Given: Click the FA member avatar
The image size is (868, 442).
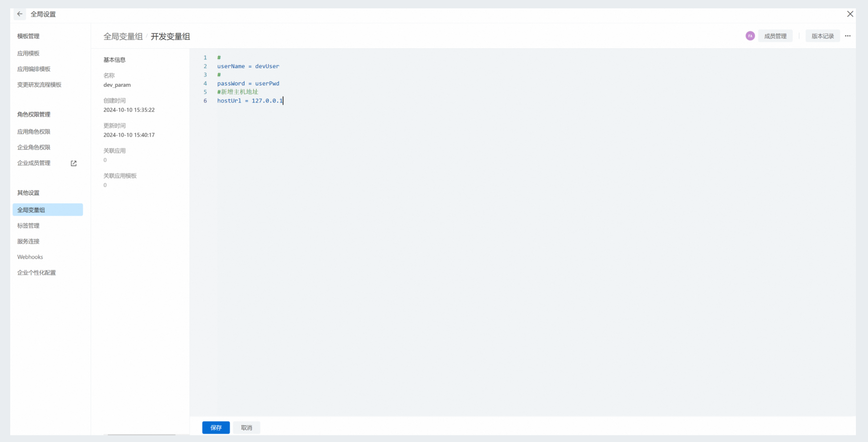Looking at the screenshot, I should (x=750, y=36).
